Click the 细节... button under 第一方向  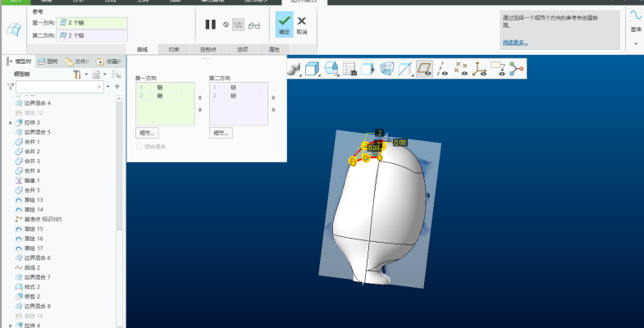(x=147, y=132)
